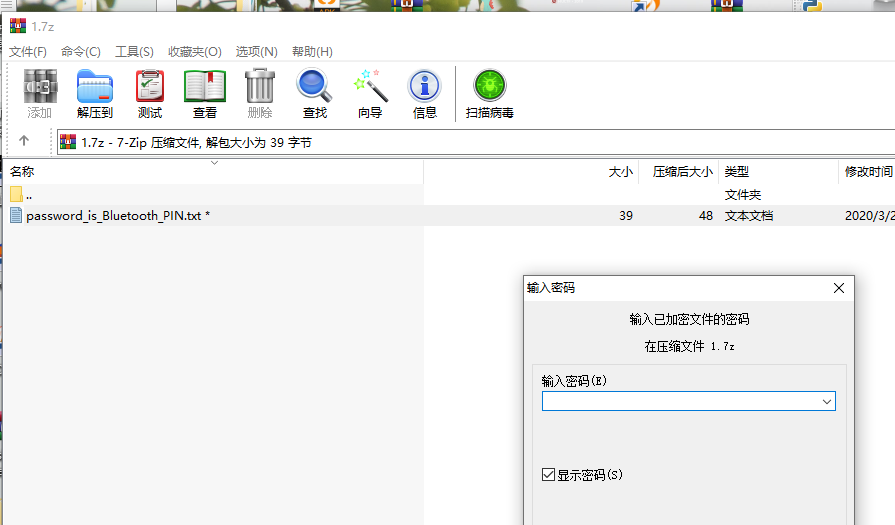
Task: Click text file icon of password_is_Bluetooth_PIN.txt
Action: pos(16,216)
